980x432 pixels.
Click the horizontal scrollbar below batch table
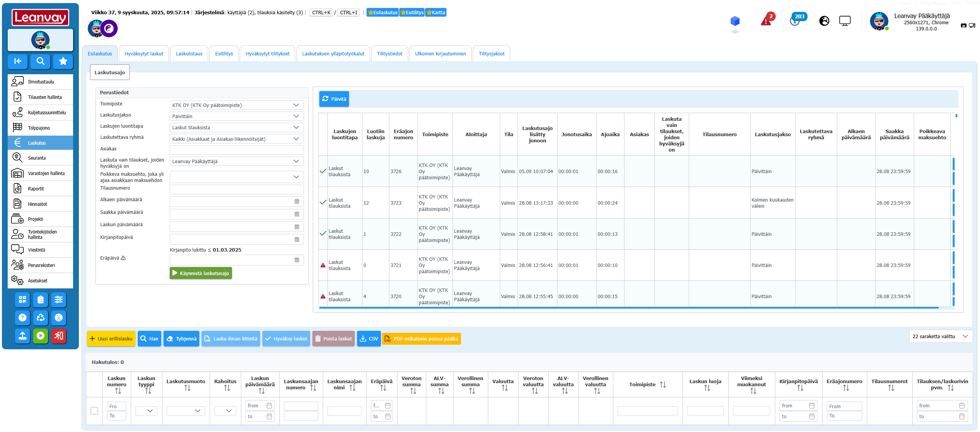pyautogui.click(x=629, y=308)
